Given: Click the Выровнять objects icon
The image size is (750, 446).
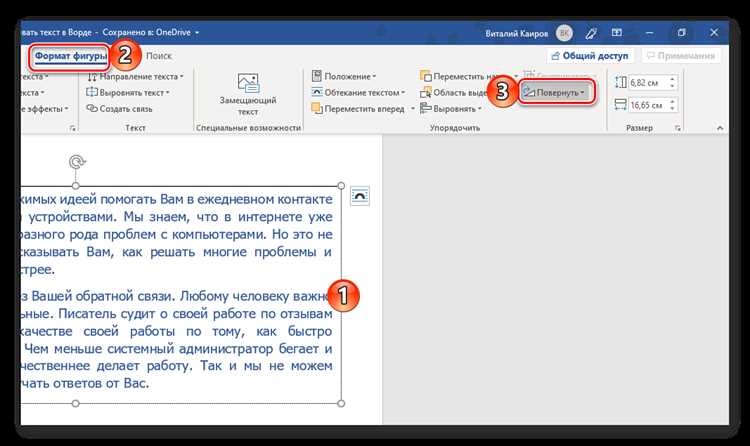Looking at the screenshot, I should coord(426,109).
